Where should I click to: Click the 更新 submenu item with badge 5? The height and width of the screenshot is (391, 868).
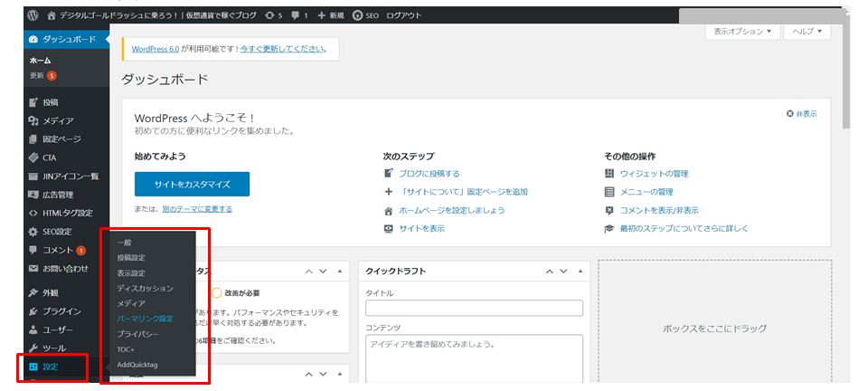[43, 76]
